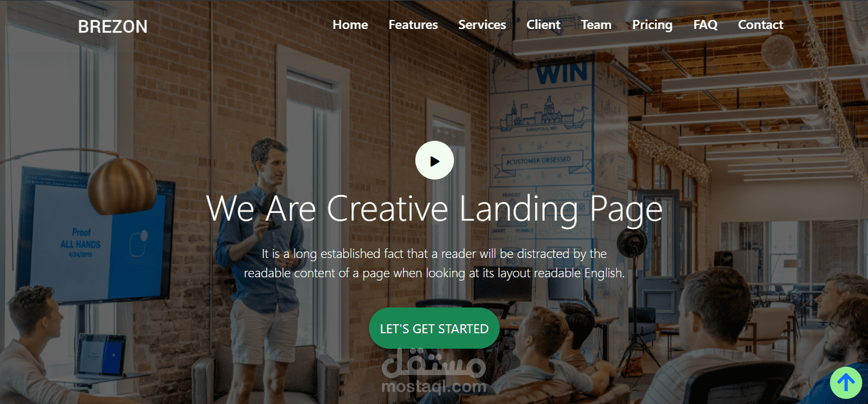Click the blue WIN poster on the pillar
868x404 pixels.
pos(561,72)
